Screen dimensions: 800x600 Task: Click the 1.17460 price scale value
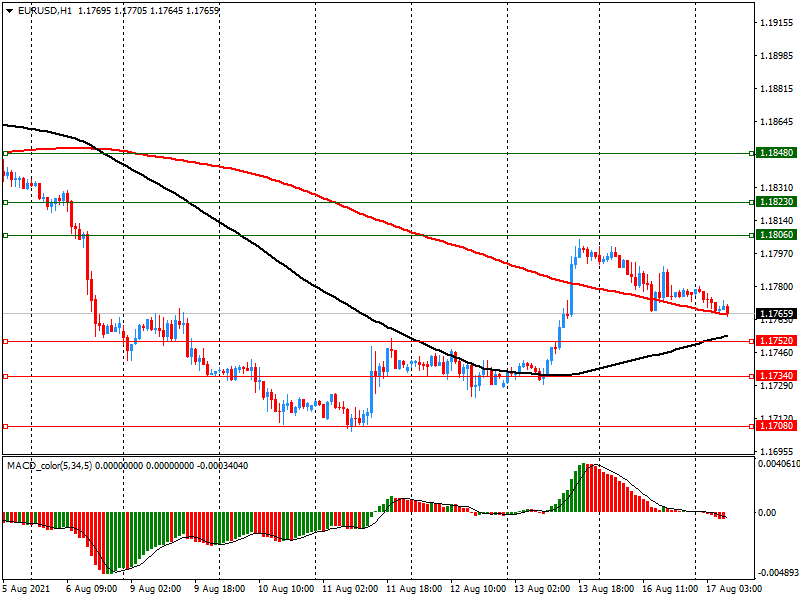tap(777, 353)
